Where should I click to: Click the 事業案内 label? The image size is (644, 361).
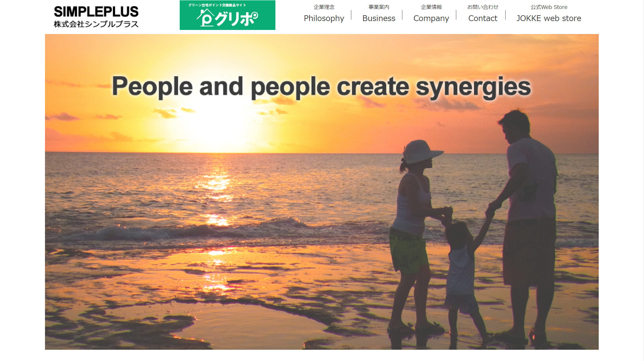[379, 7]
